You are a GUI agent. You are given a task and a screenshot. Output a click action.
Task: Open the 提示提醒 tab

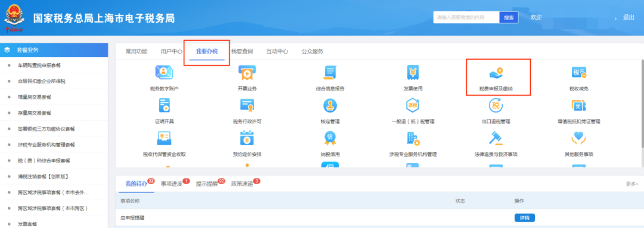click(x=207, y=183)
